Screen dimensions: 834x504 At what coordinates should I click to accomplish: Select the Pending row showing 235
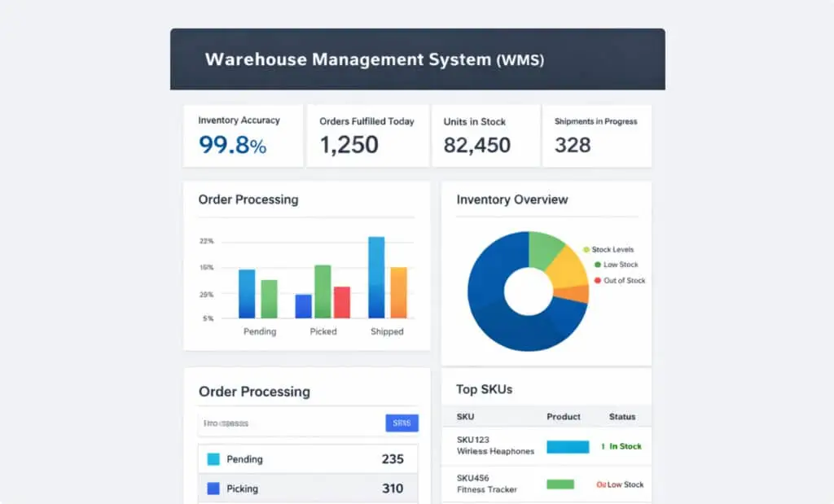coord(307,458)
